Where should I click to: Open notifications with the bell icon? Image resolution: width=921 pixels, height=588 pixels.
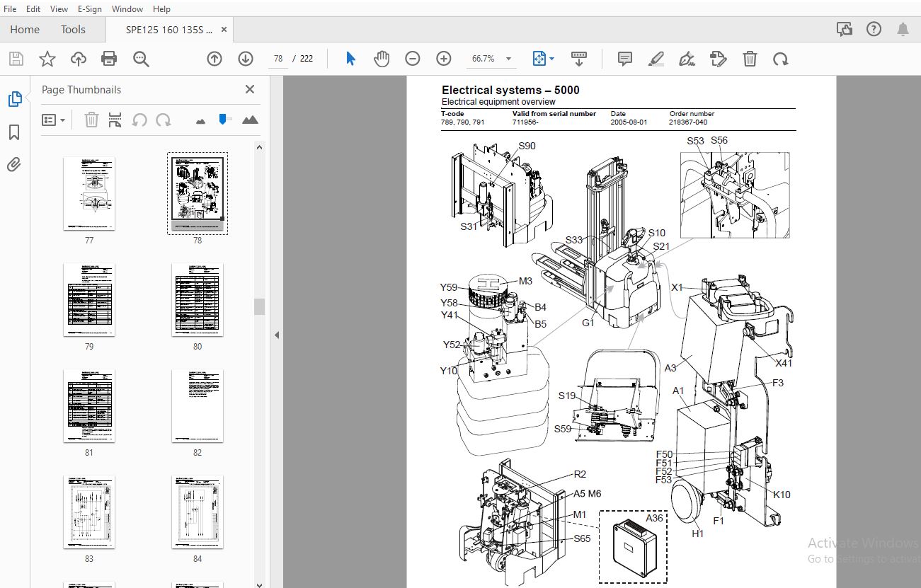pos(903,29)
